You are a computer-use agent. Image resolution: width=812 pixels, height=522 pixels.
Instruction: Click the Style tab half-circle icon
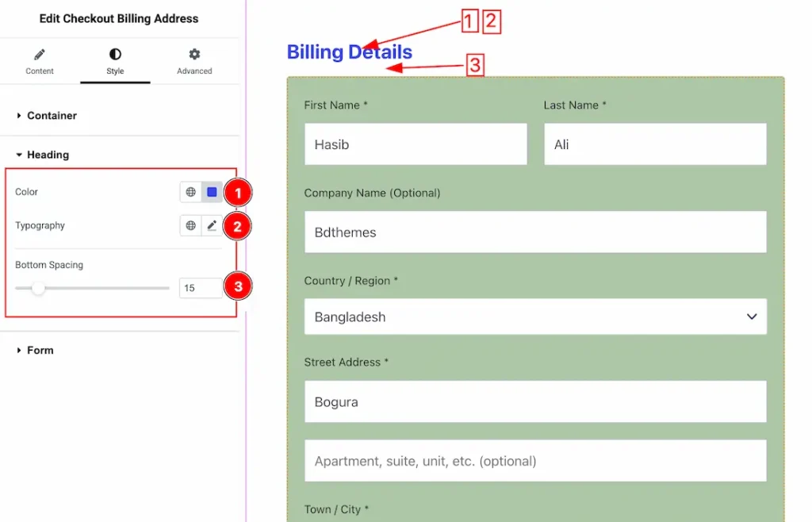pos(115,55)
